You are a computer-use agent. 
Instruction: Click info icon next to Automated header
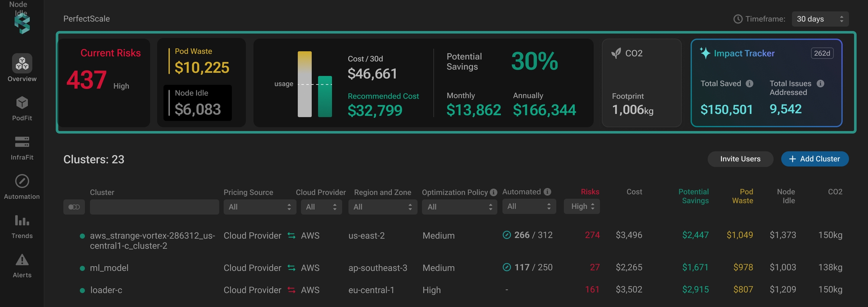(x=547, y=192)
